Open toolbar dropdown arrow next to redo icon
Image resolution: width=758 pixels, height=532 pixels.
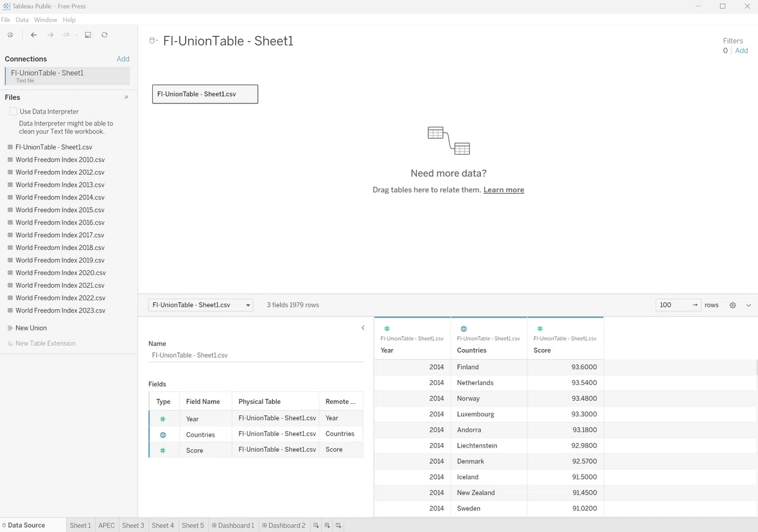(x=76, y=35)
